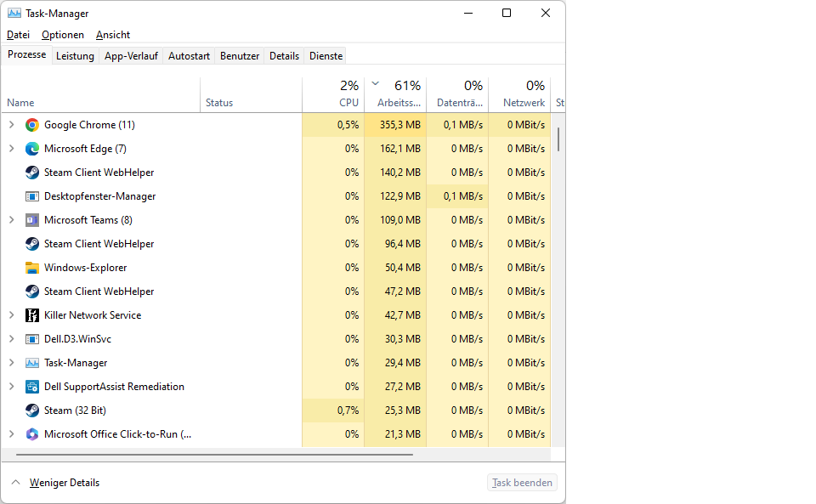The width and height of the screenshot is (816, 504).
Task: Sort by Arbeitsspeicher column header
Action: pyautogui.click(x=395, y=95)
